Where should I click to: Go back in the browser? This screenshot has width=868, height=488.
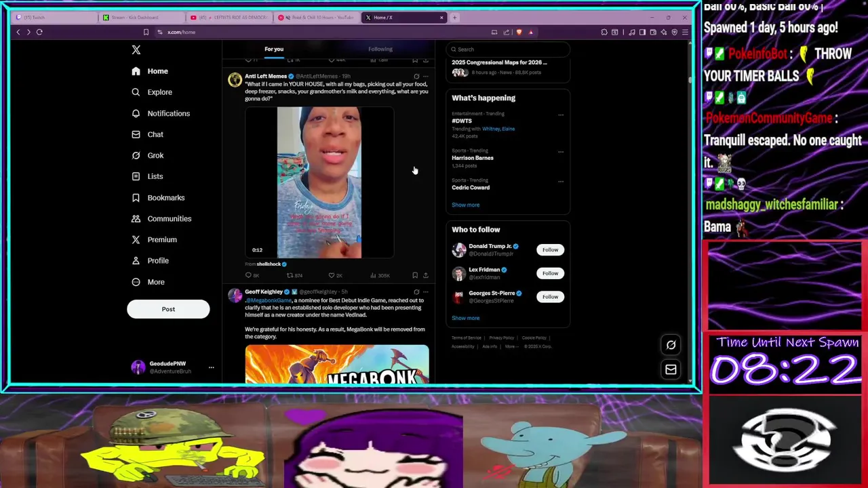pos(18,32)
